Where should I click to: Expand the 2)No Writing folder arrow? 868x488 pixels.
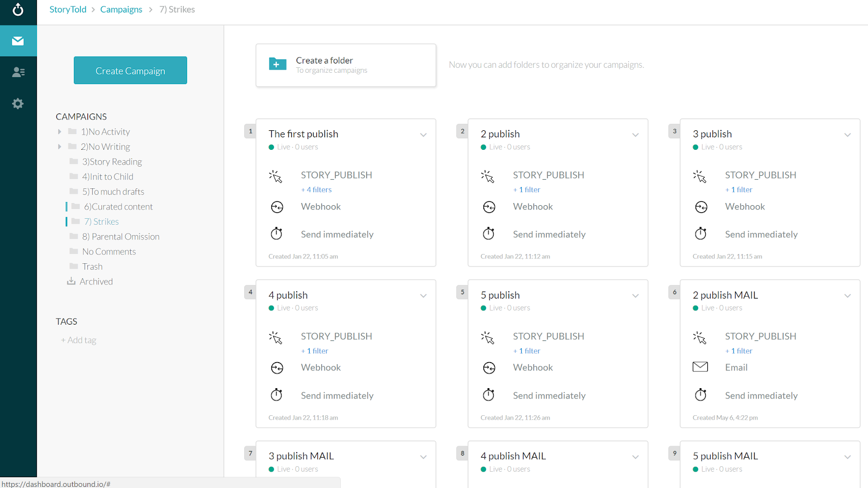coord(60,147)
